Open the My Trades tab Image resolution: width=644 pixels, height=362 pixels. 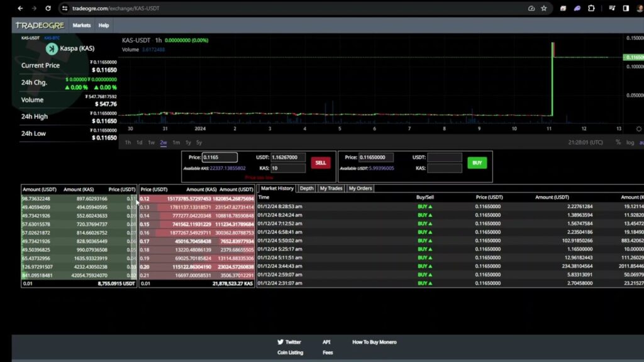[x=331, y=189]
